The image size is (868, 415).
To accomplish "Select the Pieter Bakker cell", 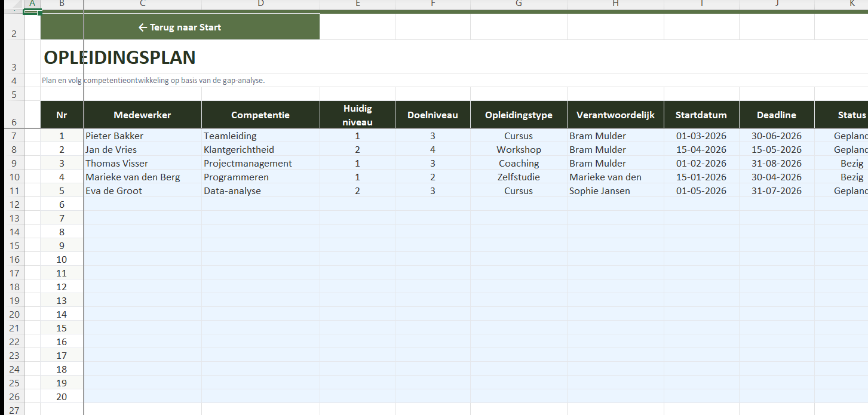I will pos(142,136).
